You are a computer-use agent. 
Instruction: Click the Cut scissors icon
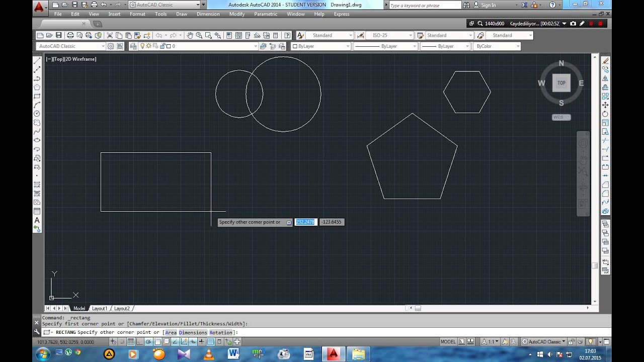tap(110, 35)
